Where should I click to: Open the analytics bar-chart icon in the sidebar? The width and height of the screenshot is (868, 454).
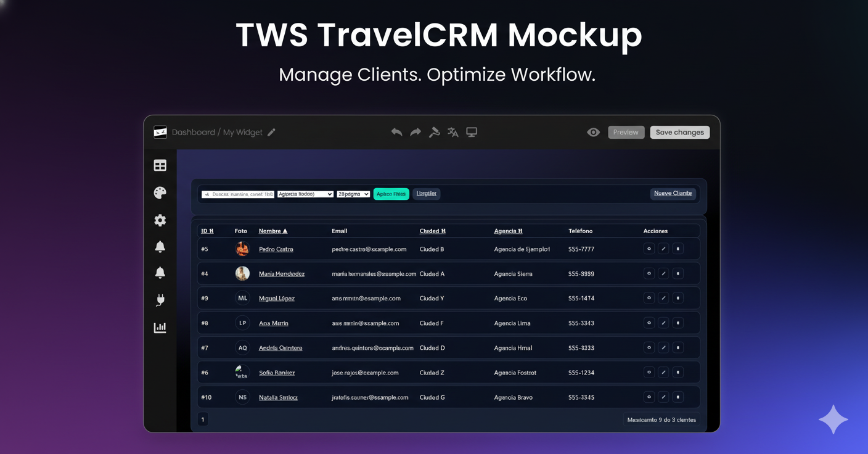click(160, 328)
